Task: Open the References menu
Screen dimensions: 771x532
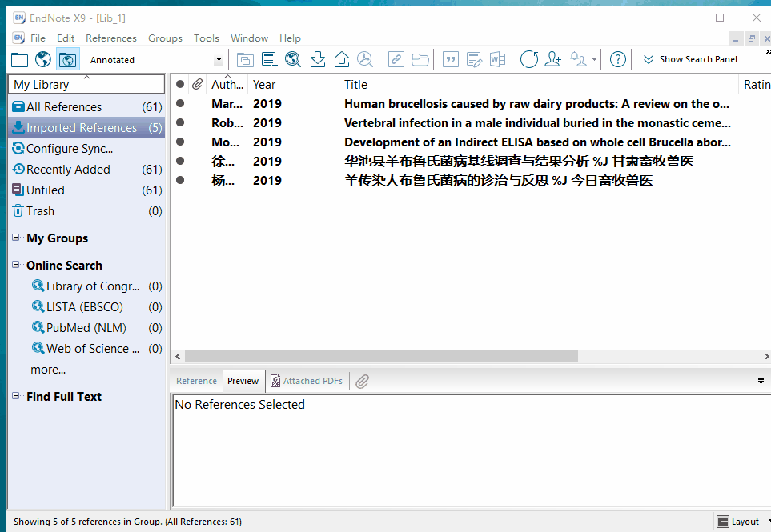Action: point(111,38)
